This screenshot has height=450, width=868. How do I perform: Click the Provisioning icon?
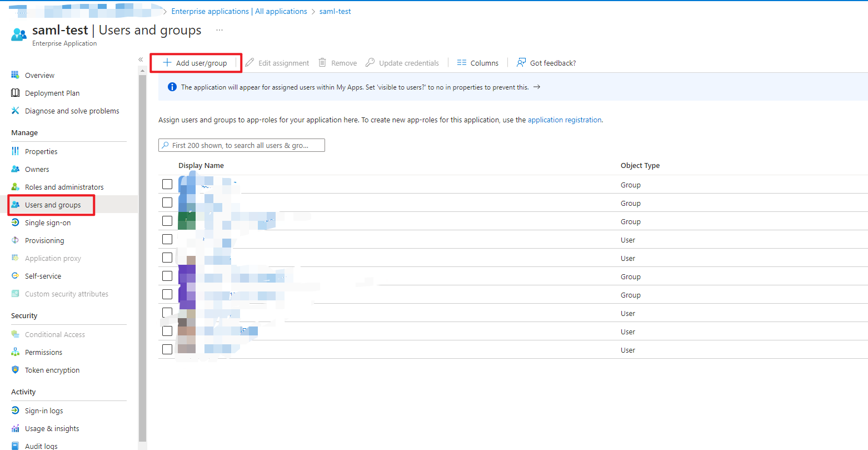coord(15,240)
